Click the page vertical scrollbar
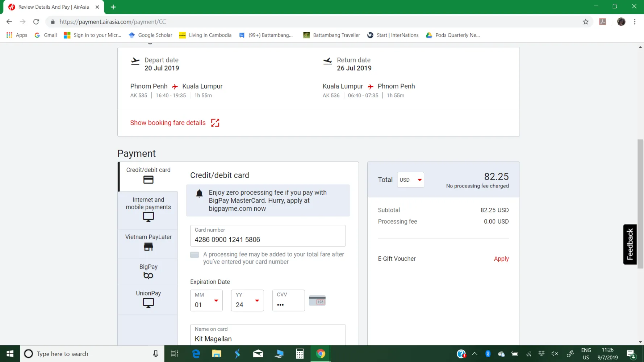Image resolution: width=644 pixels, height=362 pixels. [x=640, y=204]
